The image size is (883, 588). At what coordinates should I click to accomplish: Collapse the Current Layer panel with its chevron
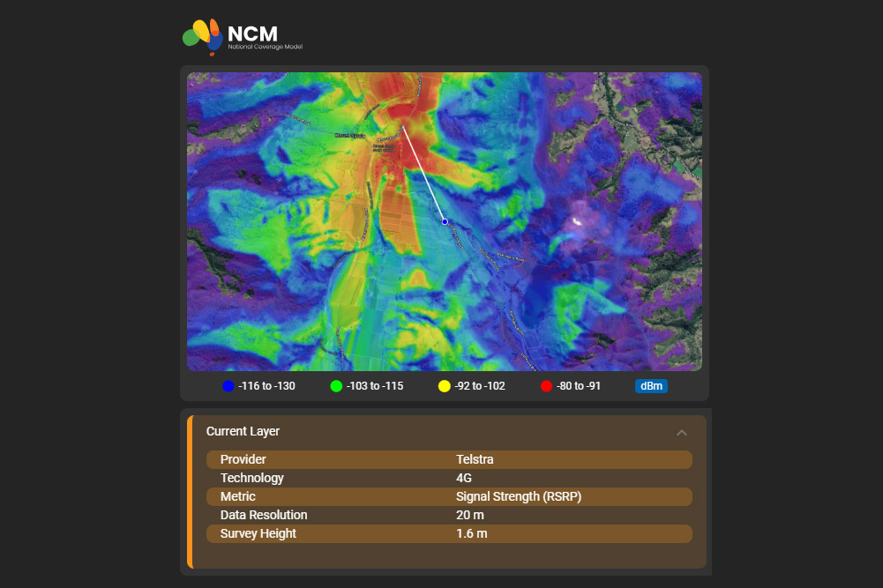(682, 433)
